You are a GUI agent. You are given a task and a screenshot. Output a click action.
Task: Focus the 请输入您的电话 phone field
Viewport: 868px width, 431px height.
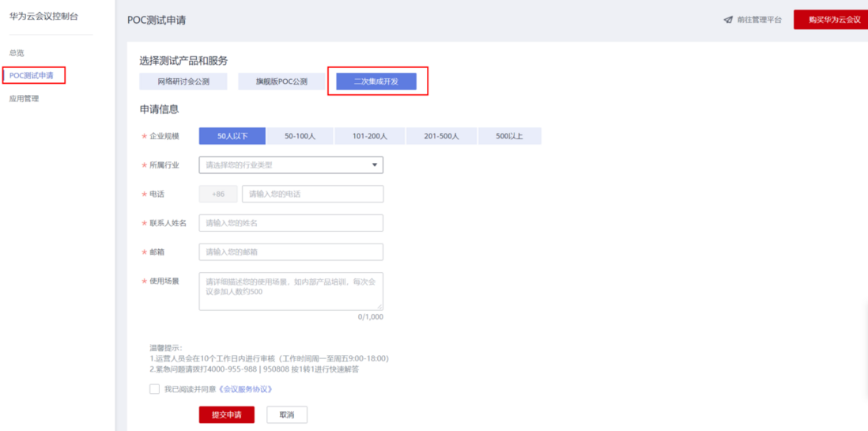point(313,195)
